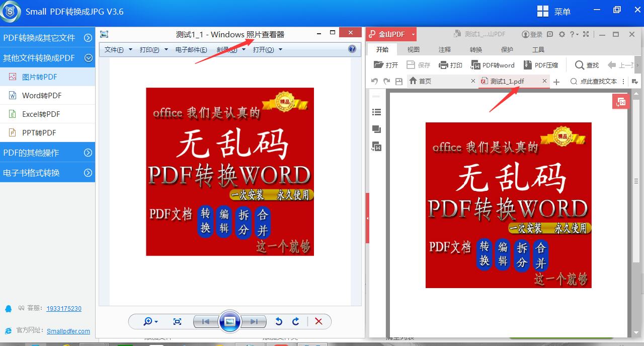This screenshot has height=346, width=644.
Task: Click 打开 folder button in 金山PDF
Action: [x=386, y=65]
